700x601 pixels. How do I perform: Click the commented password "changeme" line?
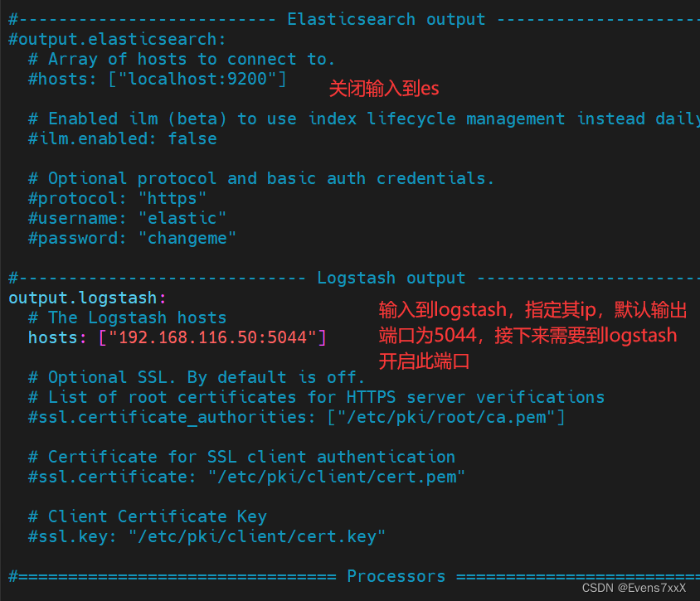[x=132, y=238]
